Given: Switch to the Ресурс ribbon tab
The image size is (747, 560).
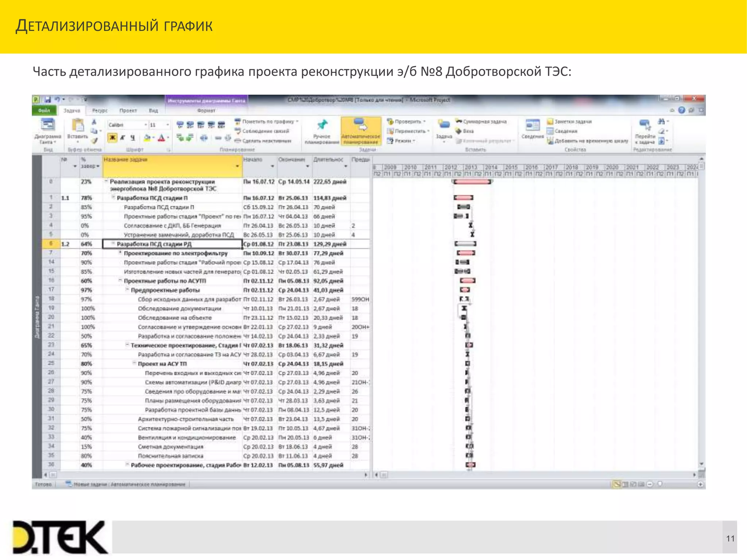Looking at the screenshot, I should click(x=100, y=110).
